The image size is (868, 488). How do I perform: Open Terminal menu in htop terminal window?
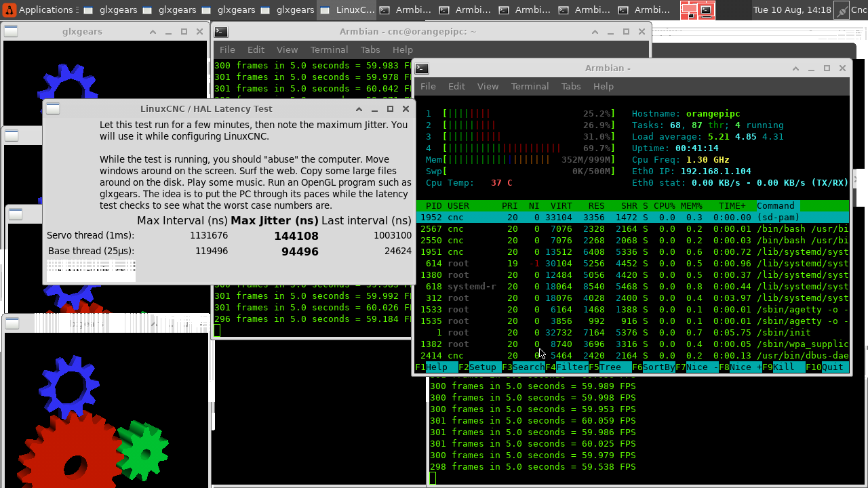pos(530,86)
